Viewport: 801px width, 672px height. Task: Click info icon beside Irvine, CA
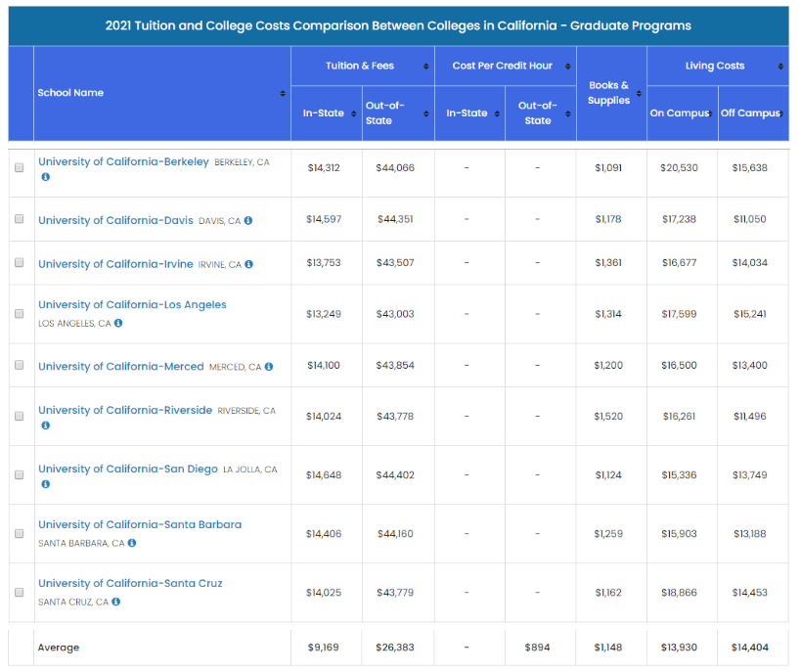pyautogui.click(x=248, y=264)
